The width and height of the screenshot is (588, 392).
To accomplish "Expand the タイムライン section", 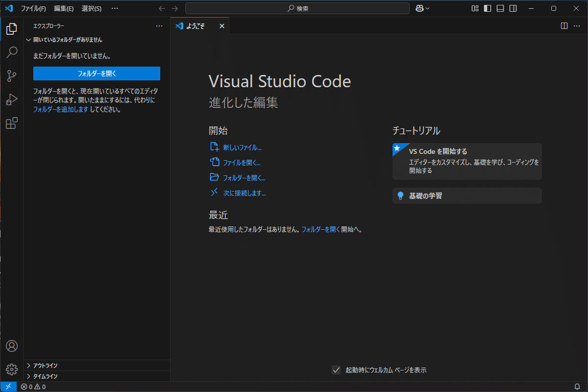I will (97, 376).
